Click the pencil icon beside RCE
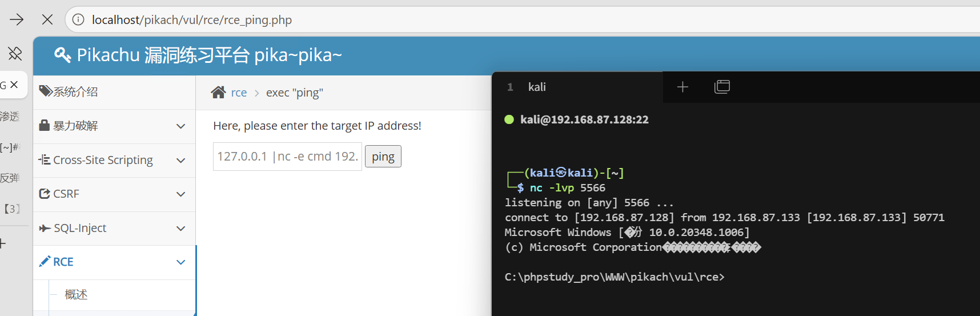 (45, 262)
